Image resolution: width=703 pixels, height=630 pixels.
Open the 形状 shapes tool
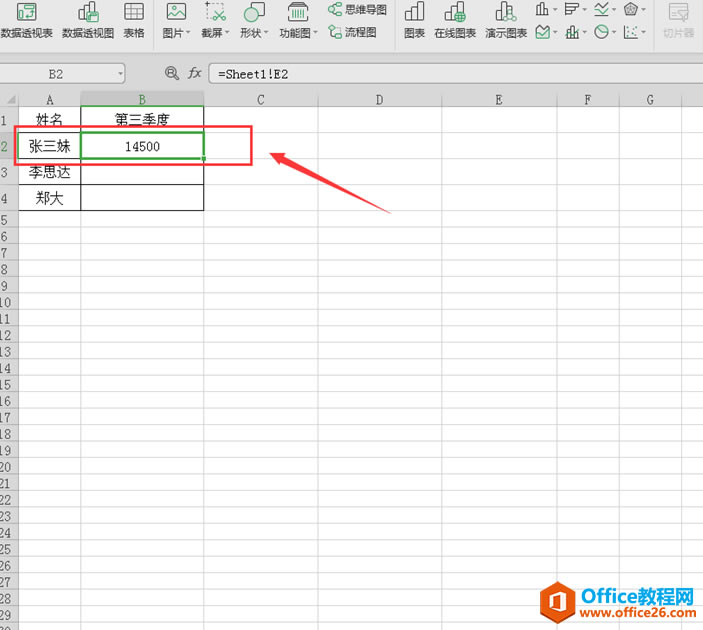[x=254, y=20]
